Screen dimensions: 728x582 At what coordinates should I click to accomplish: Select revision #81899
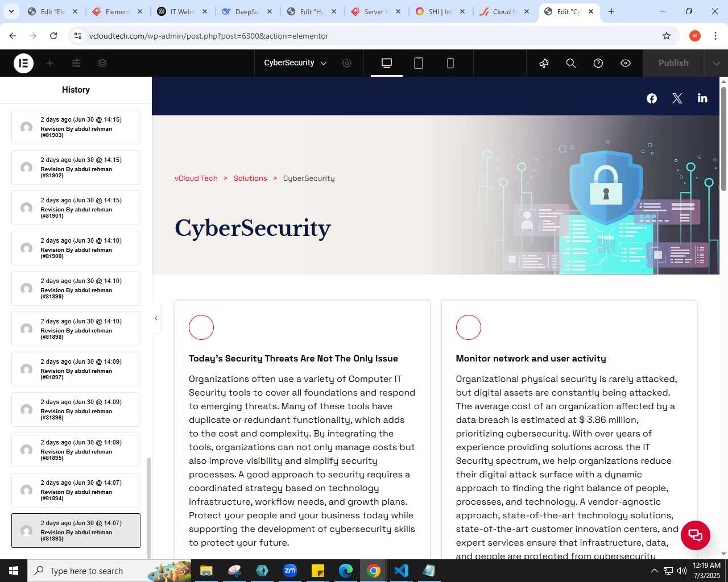point(76,289)
